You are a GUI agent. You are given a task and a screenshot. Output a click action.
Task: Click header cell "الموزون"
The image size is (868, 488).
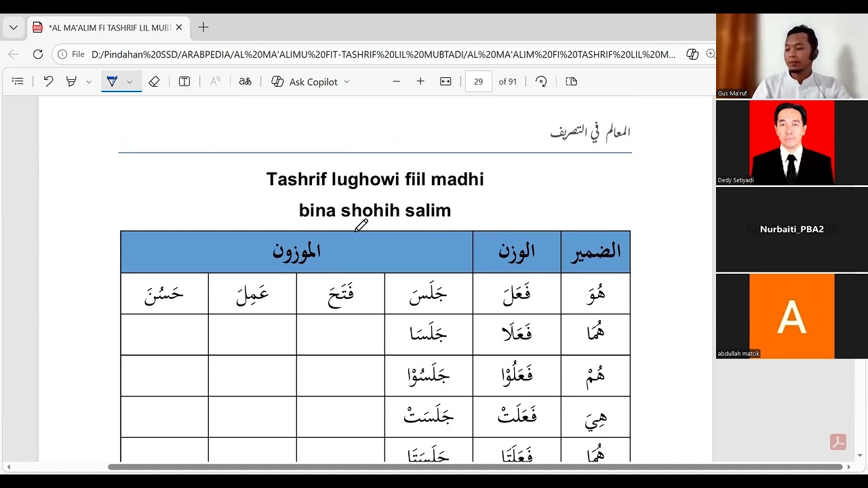(296, 251)
